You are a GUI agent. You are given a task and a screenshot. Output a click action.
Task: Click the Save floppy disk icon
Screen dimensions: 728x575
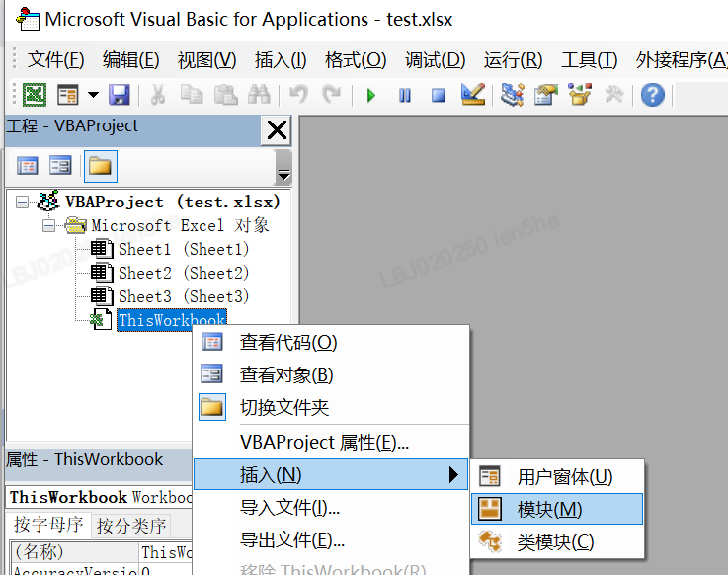point(120,95)
